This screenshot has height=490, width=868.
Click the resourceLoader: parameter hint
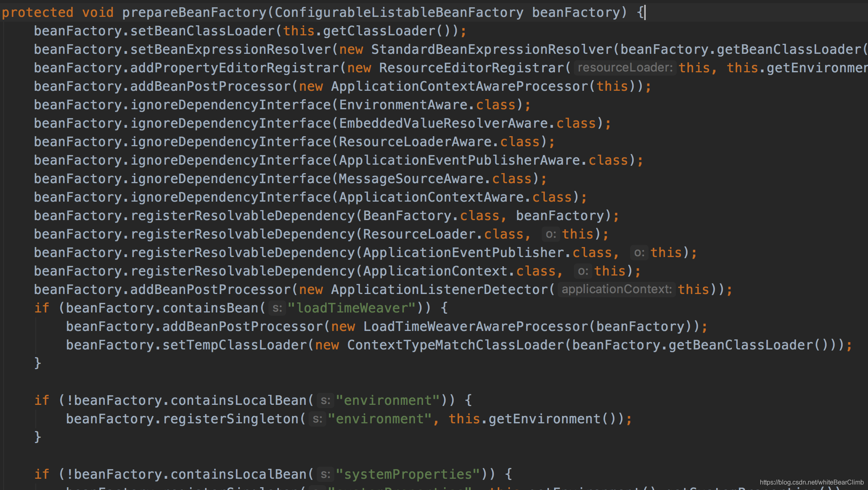pos(625,67)
